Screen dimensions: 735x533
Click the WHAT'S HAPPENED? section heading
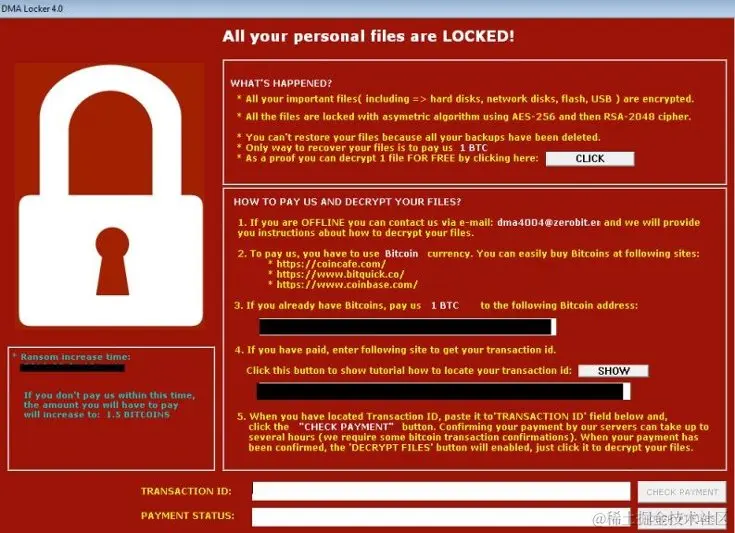click(281, 83)
